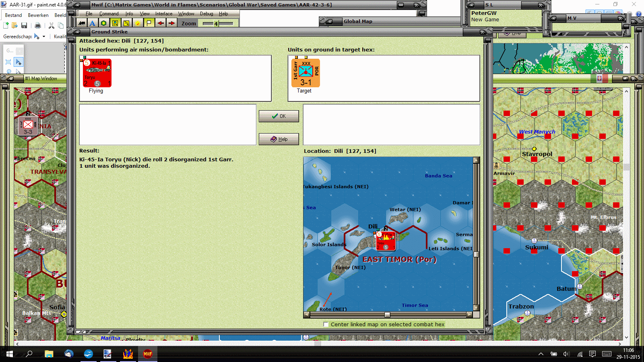Click paint.net blue help question icon
Image resolution: width=644 pixels, height=362 pixels.
coord(639,14)
